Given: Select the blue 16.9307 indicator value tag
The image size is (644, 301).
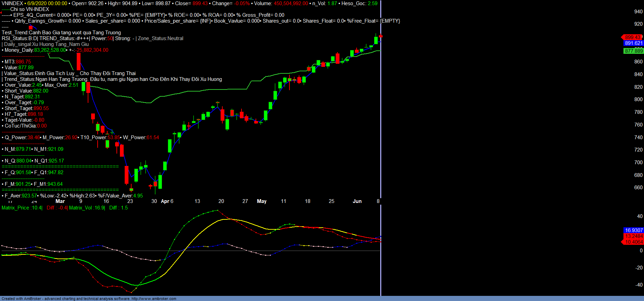Looking at the screenshot, I should pyautogui.click(x=633, y=230).
